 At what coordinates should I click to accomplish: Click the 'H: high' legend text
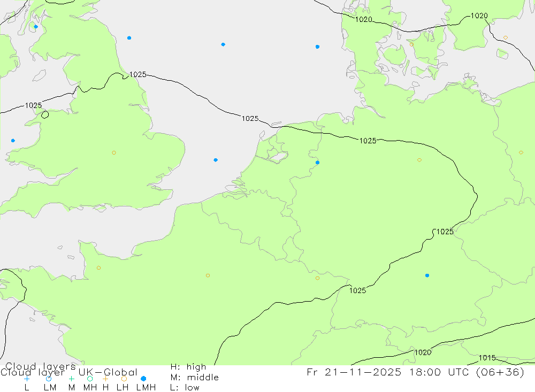click(188, 367)
